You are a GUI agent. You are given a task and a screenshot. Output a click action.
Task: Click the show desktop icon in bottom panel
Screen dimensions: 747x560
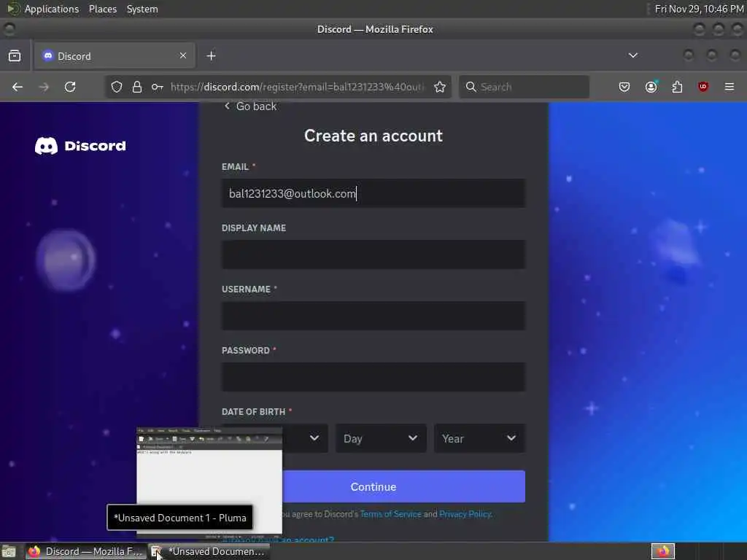(9, 551)
